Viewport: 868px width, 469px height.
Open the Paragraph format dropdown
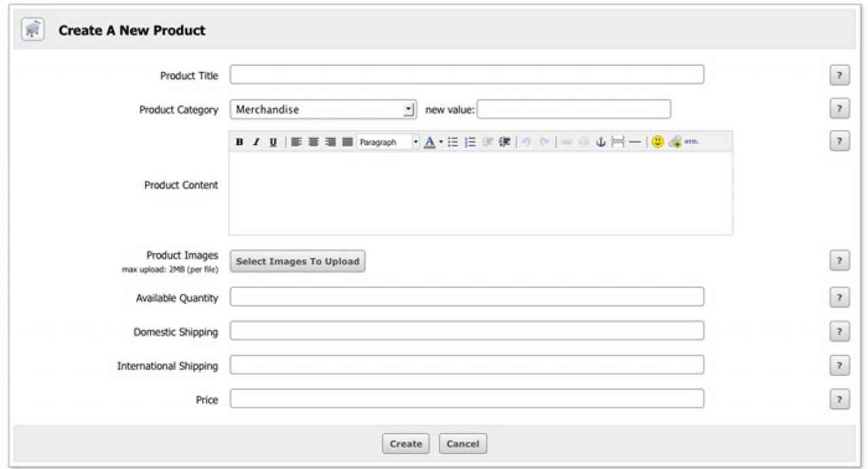pos(389,142)
